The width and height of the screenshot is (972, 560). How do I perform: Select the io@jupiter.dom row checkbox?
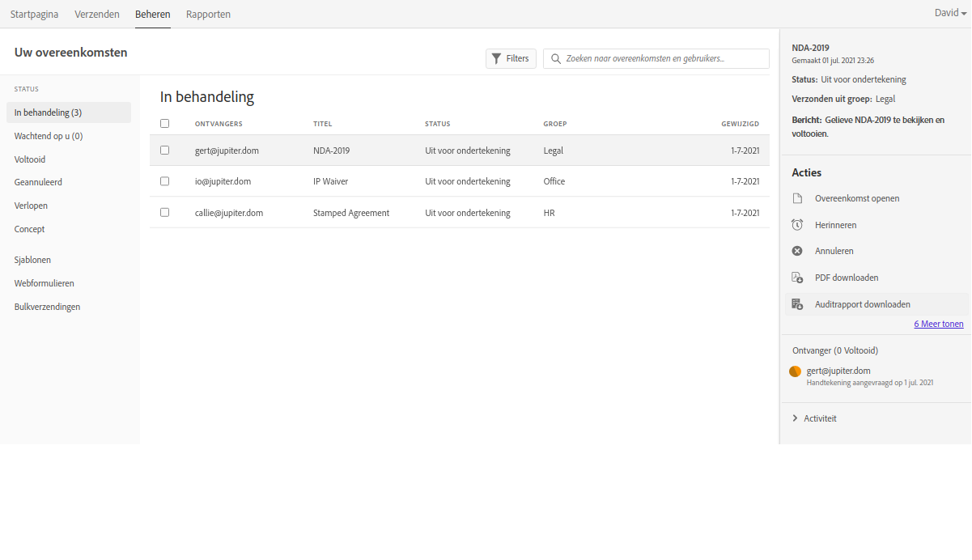tap(165, 181)
